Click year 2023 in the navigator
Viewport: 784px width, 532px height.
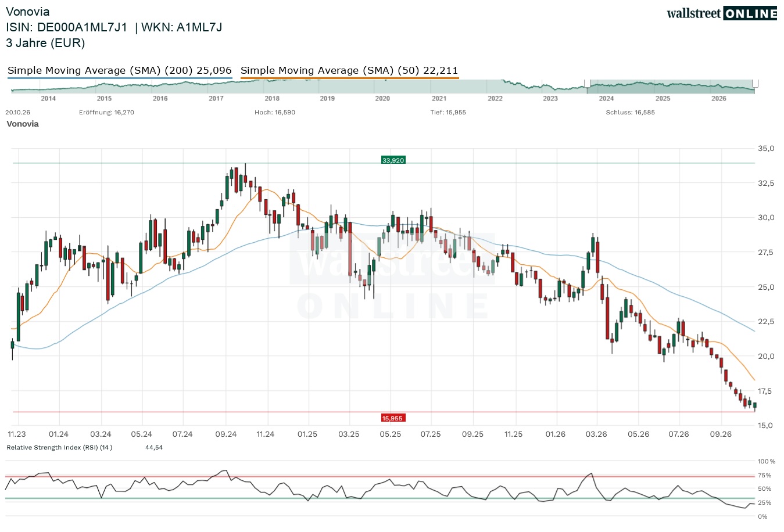pos(550,99)
